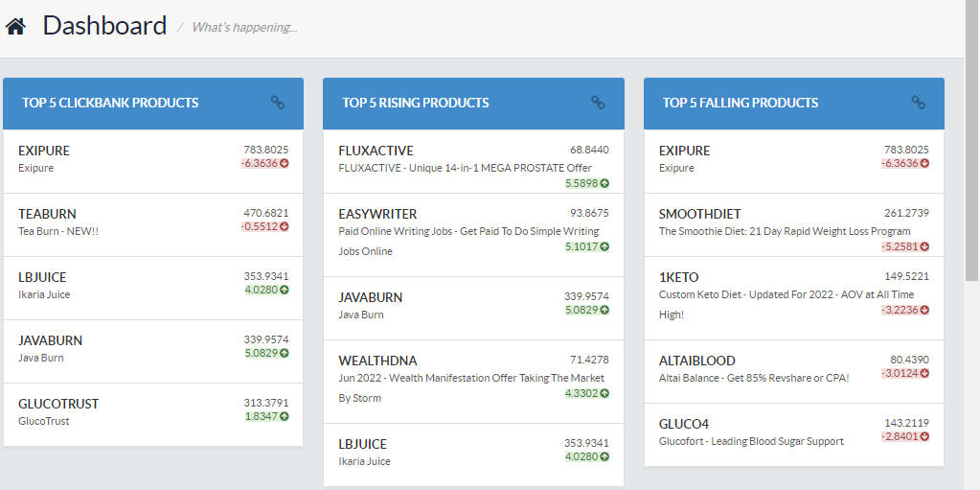The width and height of the screenshot is (980, 490).
Task: Click down arrow beside -6.3636 in Falling panel
Action: tap(924, 163)
